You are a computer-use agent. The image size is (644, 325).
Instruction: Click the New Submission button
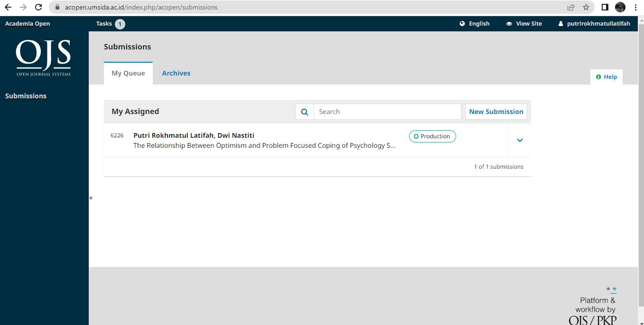pos(496,112)
